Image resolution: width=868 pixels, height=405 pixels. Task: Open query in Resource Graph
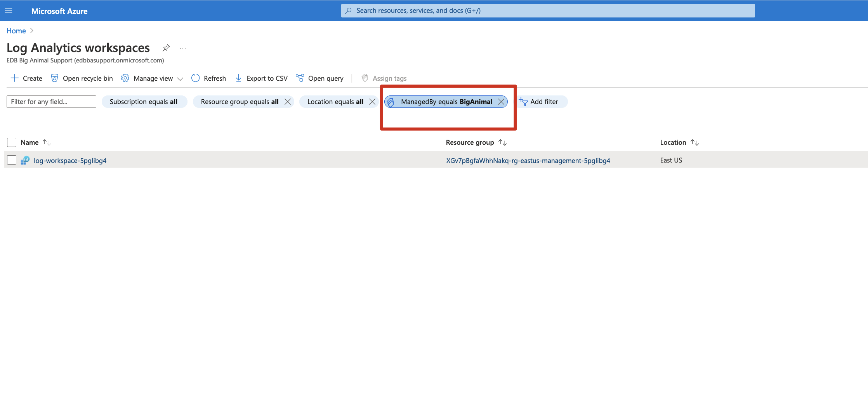[x=319, y=78]
